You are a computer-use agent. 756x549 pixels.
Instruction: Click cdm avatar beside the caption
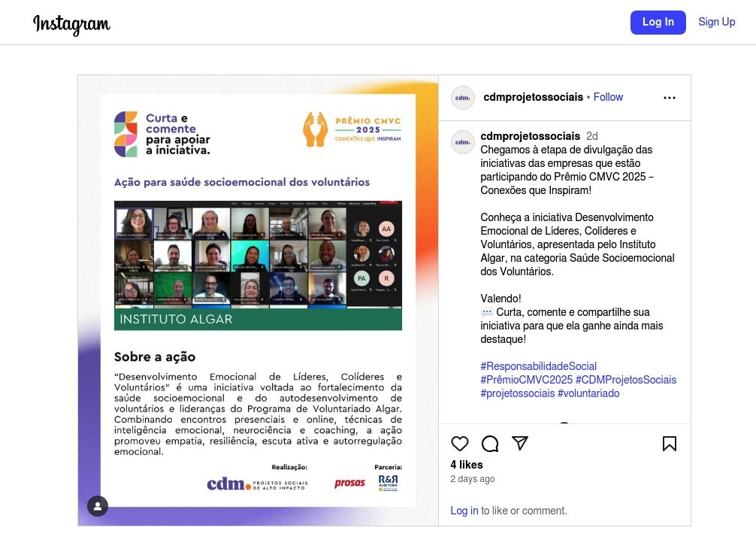click(463, 142)
